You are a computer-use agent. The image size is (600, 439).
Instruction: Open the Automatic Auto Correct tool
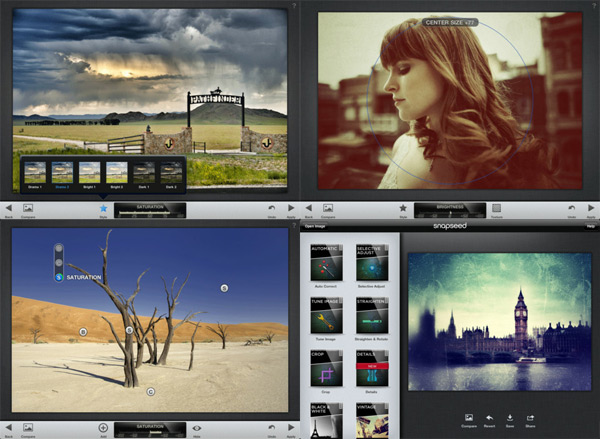coord(326,263)
